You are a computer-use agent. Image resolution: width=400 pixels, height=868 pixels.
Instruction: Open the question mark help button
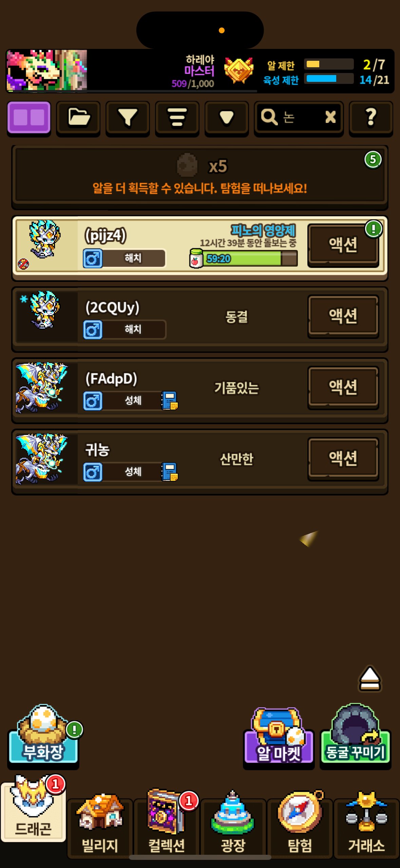[x=371, y=117]
